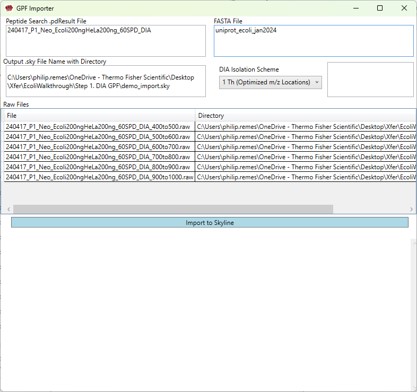Click the horizontal scrollbar thumb in Raw Files
Viewport: 417px width, 392px height.
(x=173, y=209)
